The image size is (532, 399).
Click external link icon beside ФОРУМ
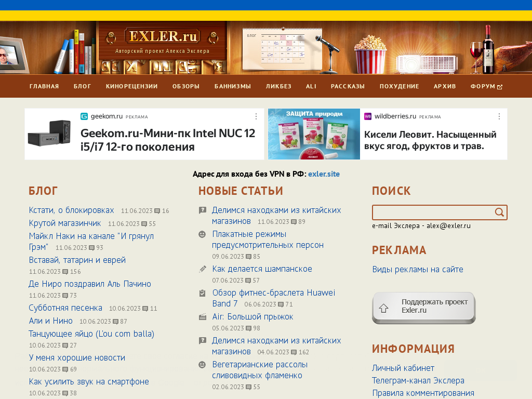pyautogui.click(x=500, y=87)
